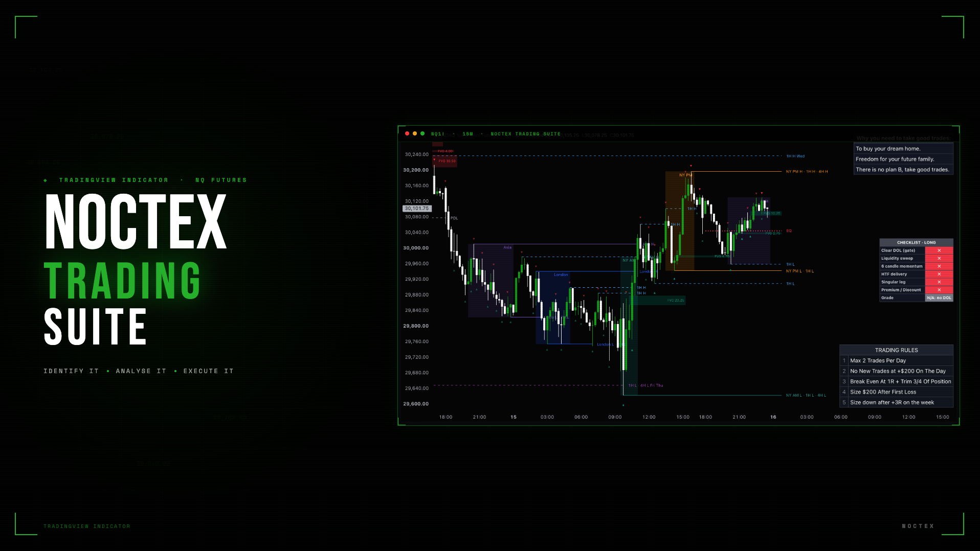Click the 'NY PM H · 1H H · 4H H' label
The image size is (980, 551).
[807, 172]
